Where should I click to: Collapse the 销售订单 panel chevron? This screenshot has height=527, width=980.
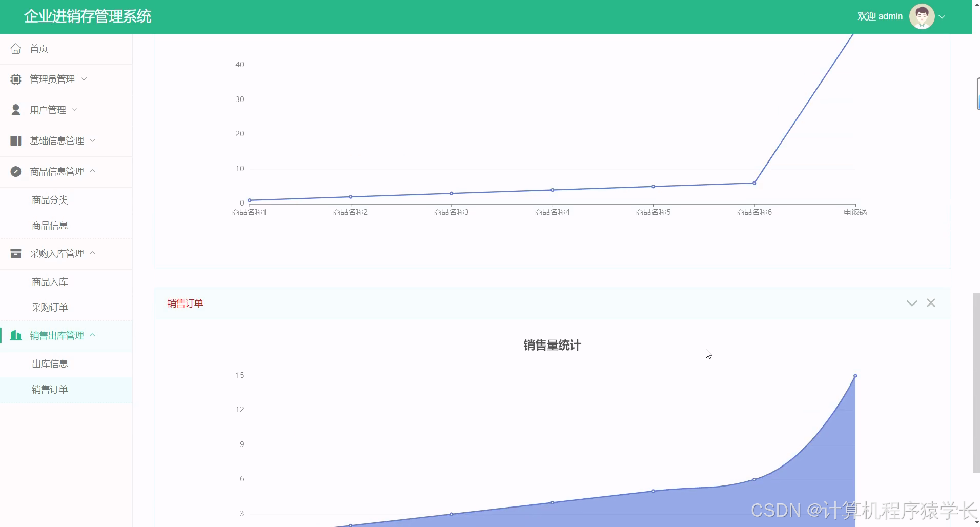click(912, 303)
